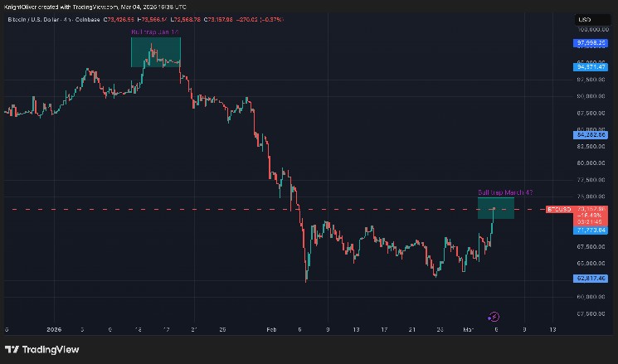Click the 75,000.00 price axis label
Image resolution: width=618 pixels, height=364 pixels.
pyautogui.click(x=591, y=197)
